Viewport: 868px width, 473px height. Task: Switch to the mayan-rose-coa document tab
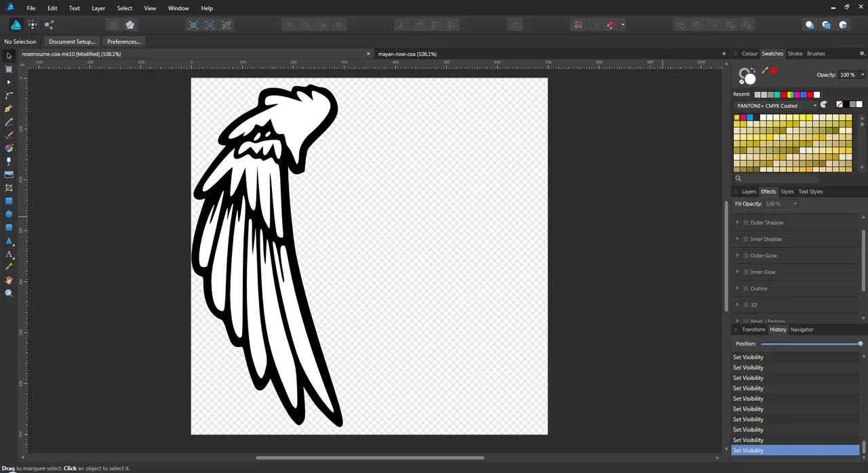coord(408,54)
